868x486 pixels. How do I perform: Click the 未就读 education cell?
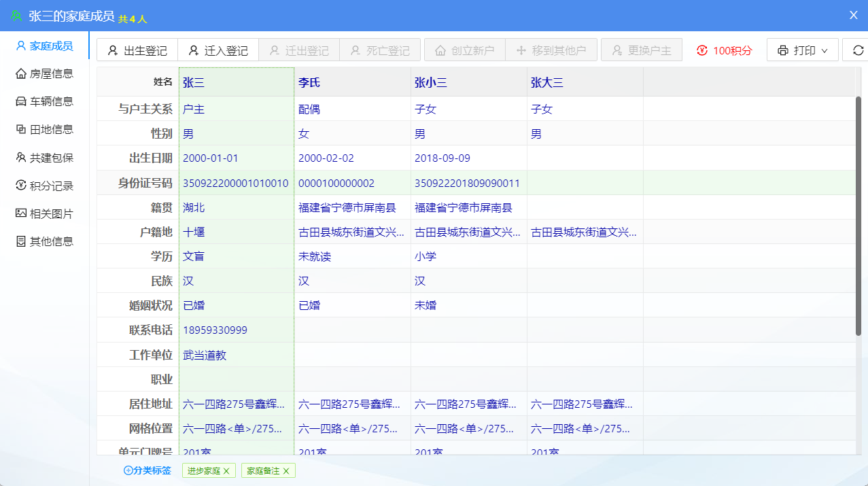[x=353, y=256]
